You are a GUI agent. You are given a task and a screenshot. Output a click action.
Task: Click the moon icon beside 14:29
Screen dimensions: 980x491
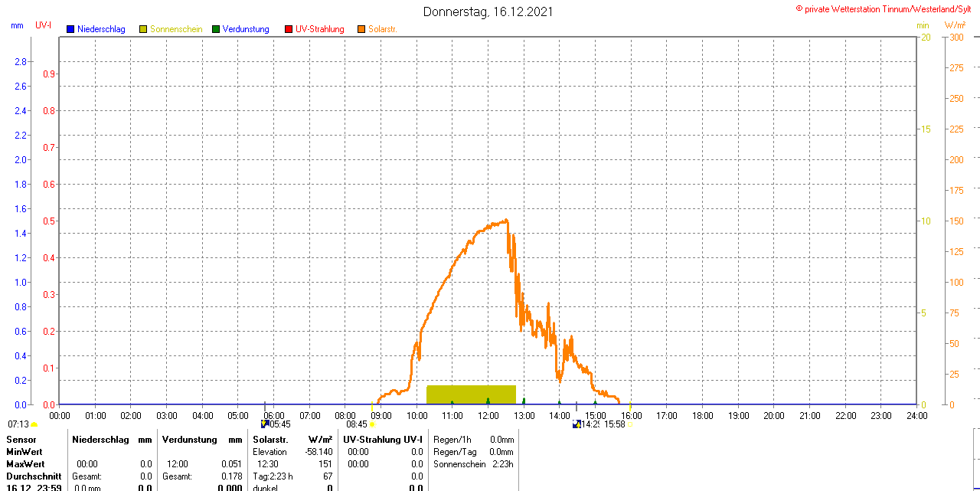tap(577, 424)
